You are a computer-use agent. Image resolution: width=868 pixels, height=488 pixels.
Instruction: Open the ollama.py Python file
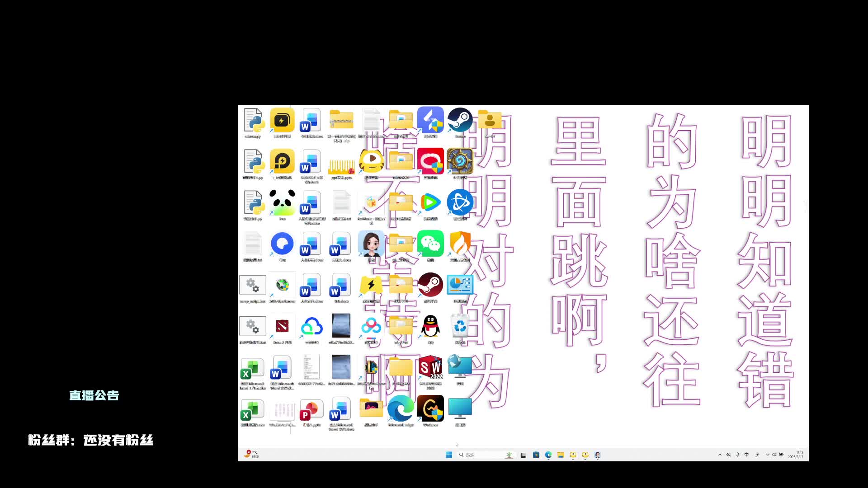(253, 120)
